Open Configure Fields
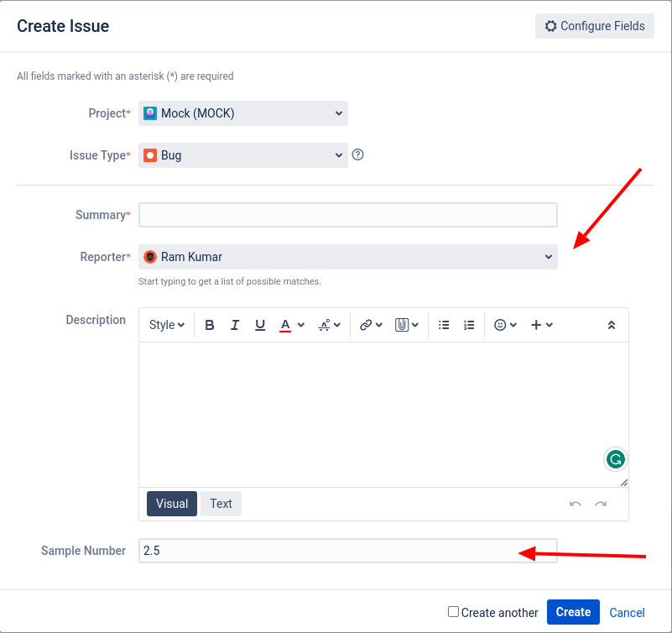The width and height of the screenshot is (672, 633). point(595,26)
